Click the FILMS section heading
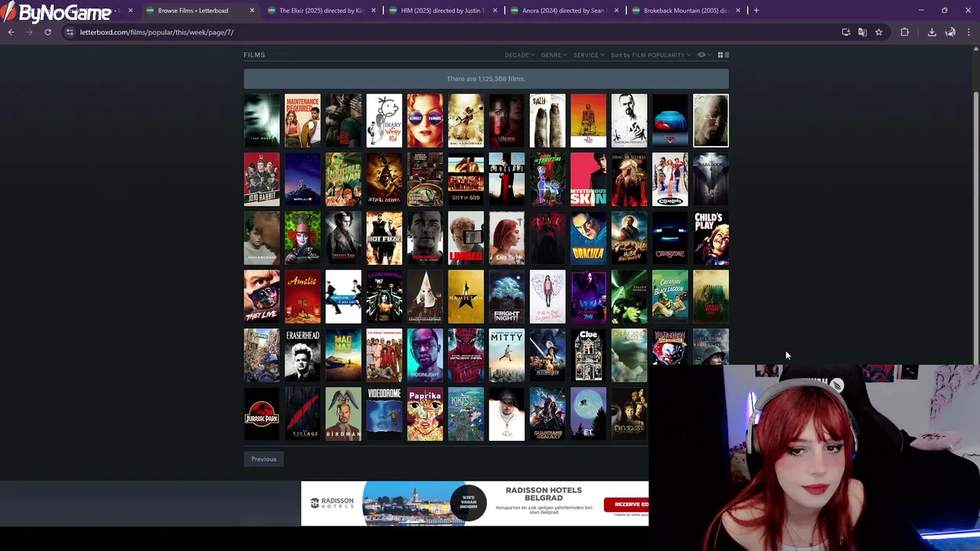 254,55
